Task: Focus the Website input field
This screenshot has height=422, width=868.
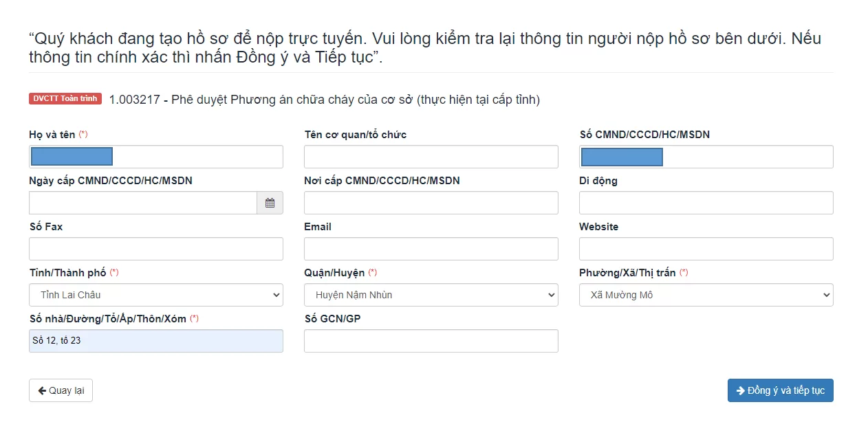Action: tap(706, 249)
